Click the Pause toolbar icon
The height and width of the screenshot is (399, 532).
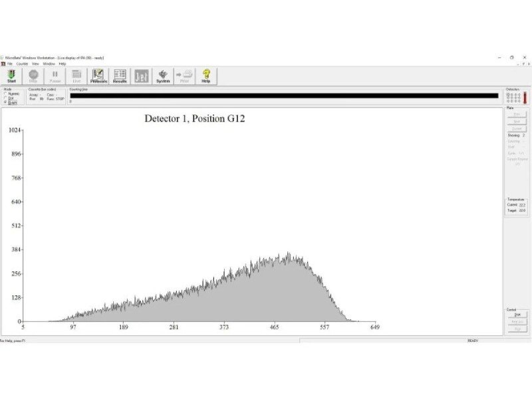pos(55,76)
